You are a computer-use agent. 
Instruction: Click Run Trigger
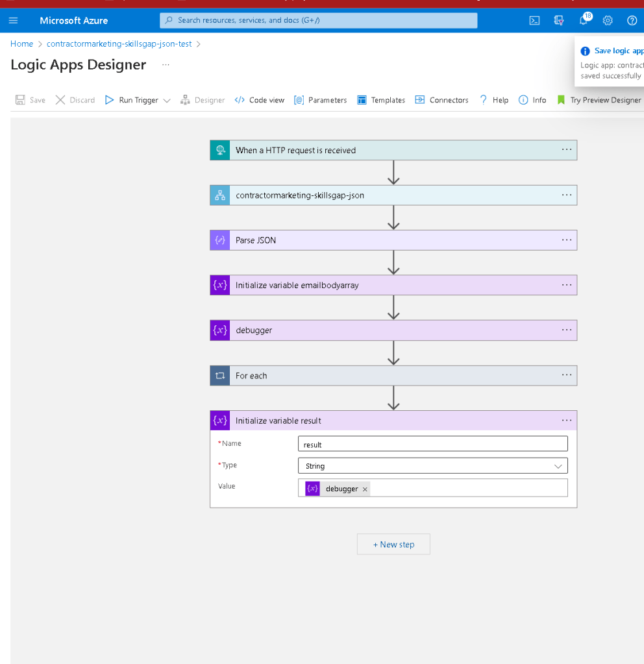pos(132,100)
